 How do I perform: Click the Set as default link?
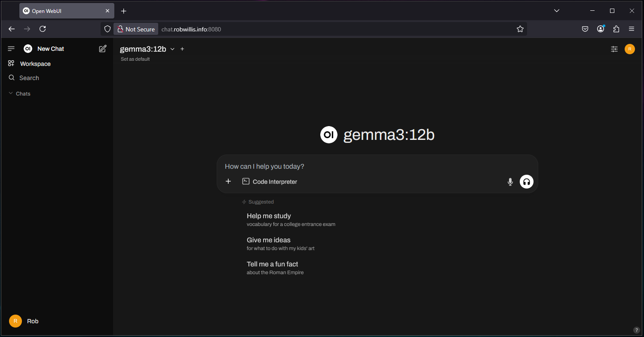(x=135, y=59)
